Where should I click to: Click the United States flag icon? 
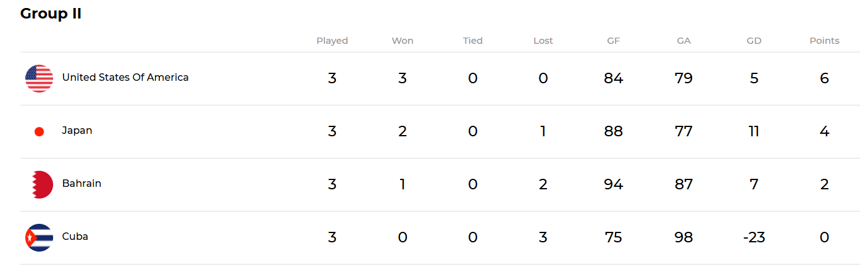click(39, 78)
